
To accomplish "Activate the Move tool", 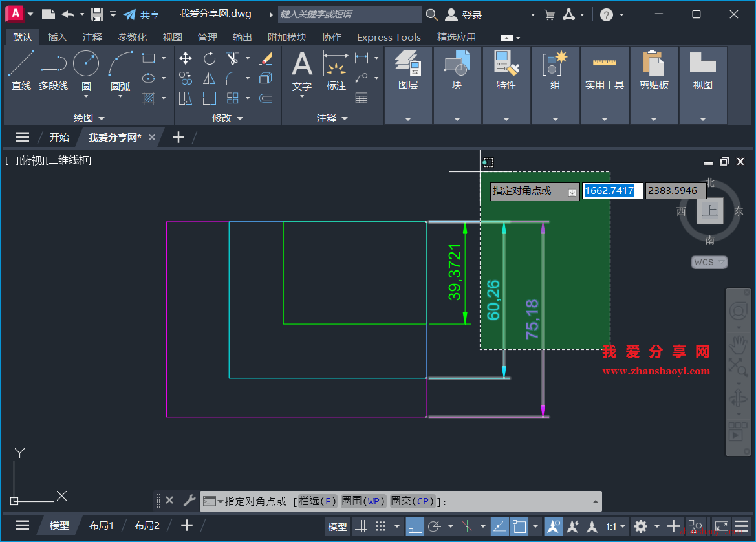I will point(186,58).
